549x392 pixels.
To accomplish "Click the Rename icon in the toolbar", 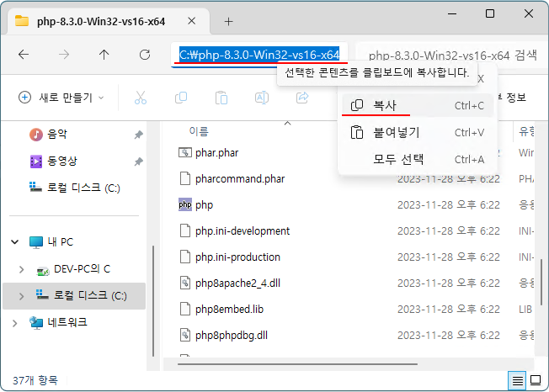I will coord(262,98).
